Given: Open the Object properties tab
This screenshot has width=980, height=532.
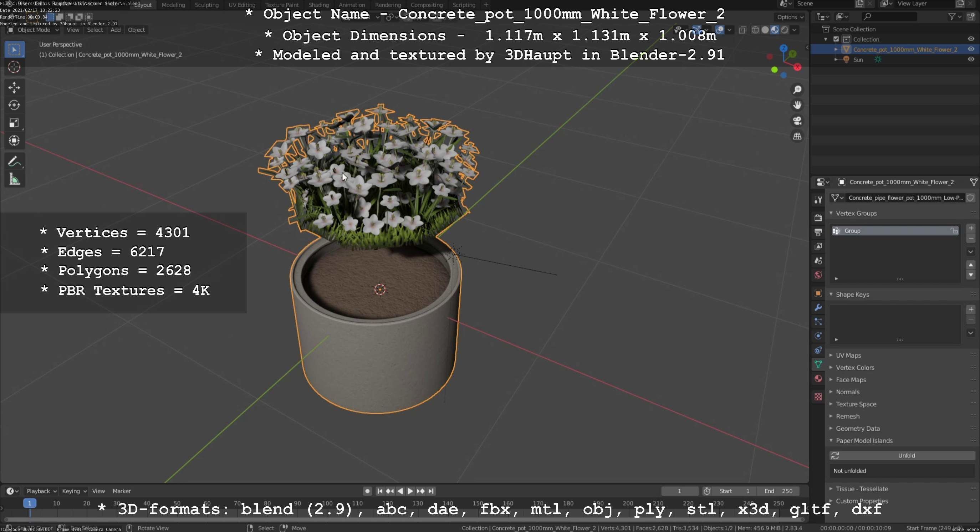Looking at the screenshot, I should [x=818, y=293].
